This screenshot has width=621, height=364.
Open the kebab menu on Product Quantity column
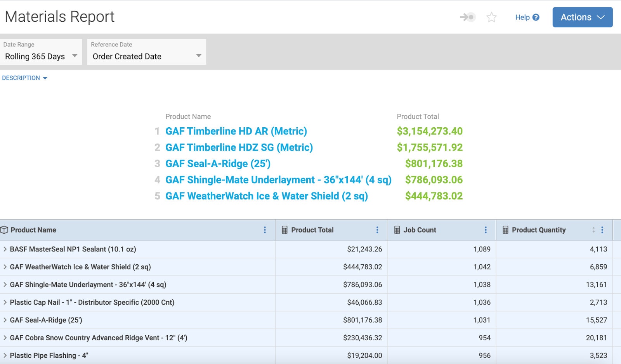click(602, 230)
